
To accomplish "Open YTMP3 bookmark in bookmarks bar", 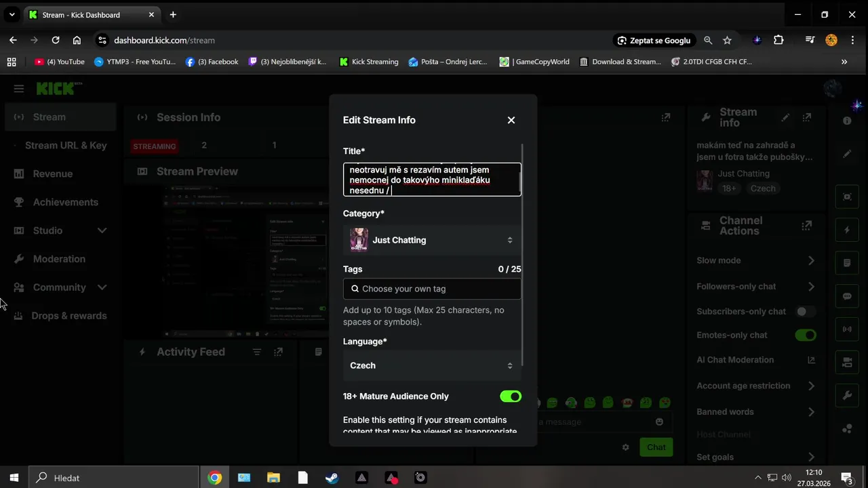I will (x=135, y=62).
